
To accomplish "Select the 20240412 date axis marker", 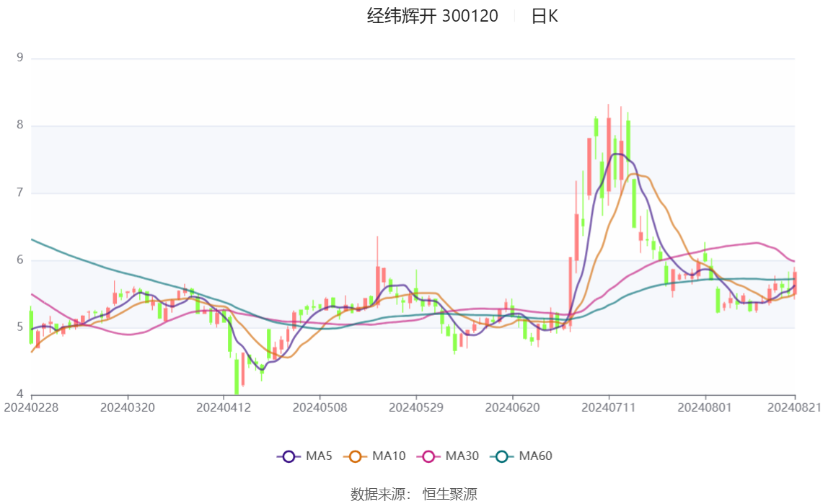I will point(224,407).
